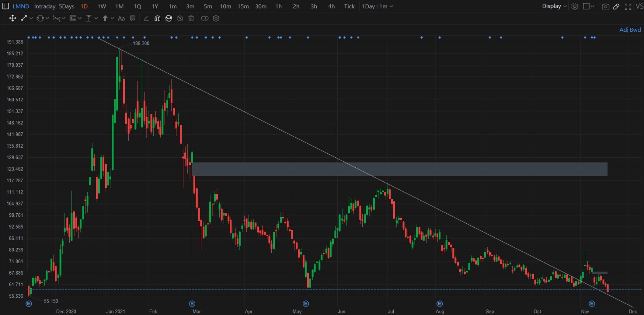
Task: Toggle the pencil drawing toolbar icon
Action: click(616, 6)
